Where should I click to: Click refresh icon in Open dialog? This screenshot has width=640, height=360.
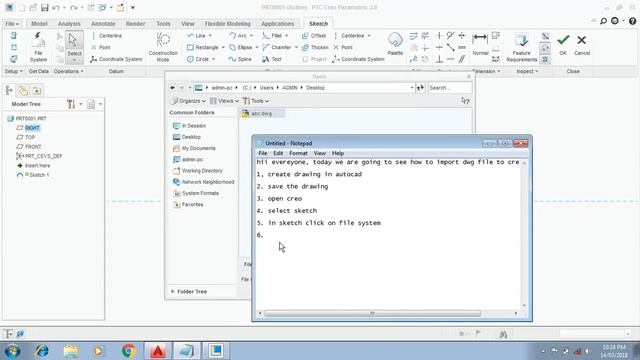420,88
